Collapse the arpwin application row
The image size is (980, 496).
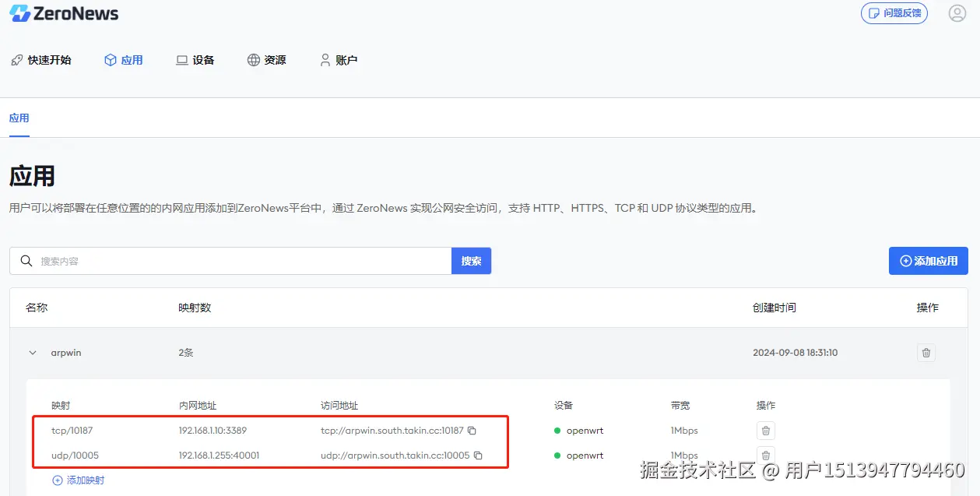click(33, 353)
